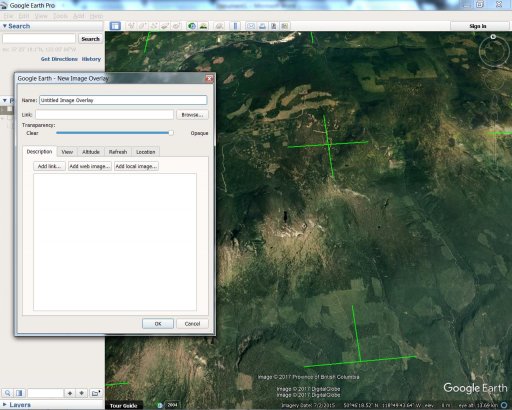Image resolution: width=512 pixels, height=410 pixels.
Task: Switch to the Description tab
Action: point(39,151)
